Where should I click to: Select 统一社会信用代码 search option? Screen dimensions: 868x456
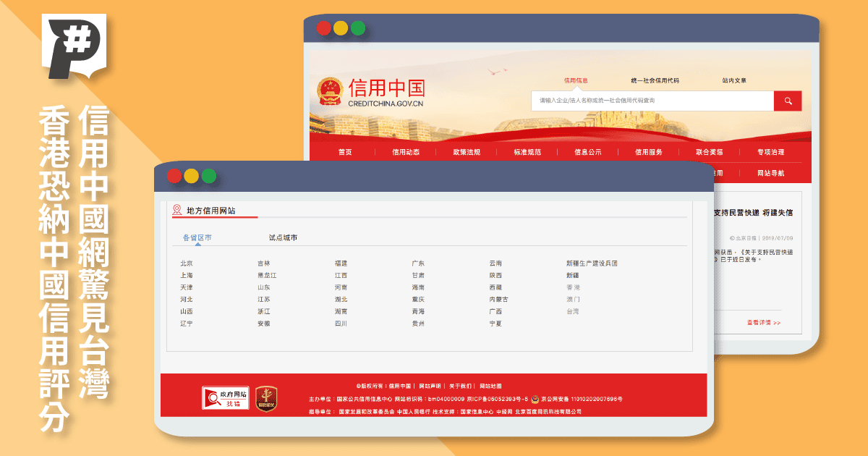655,80
